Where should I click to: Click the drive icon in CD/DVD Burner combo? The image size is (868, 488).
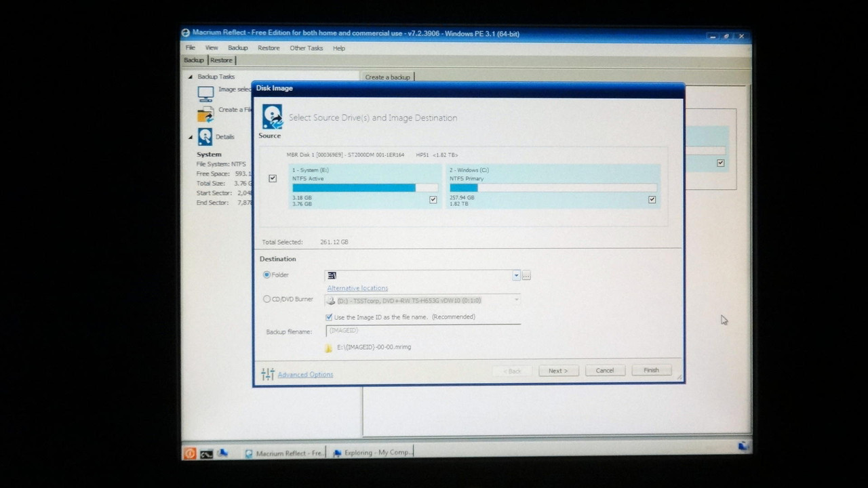(331, 300)
